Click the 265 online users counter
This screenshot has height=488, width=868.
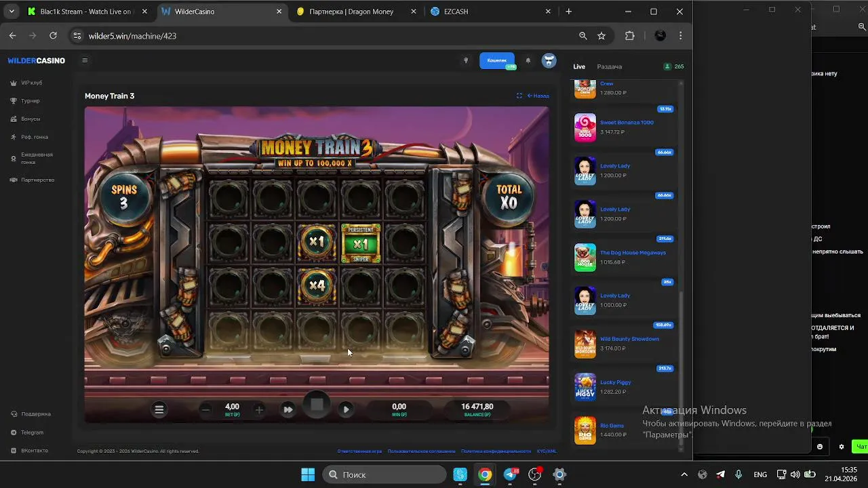[x=674, y=66]
